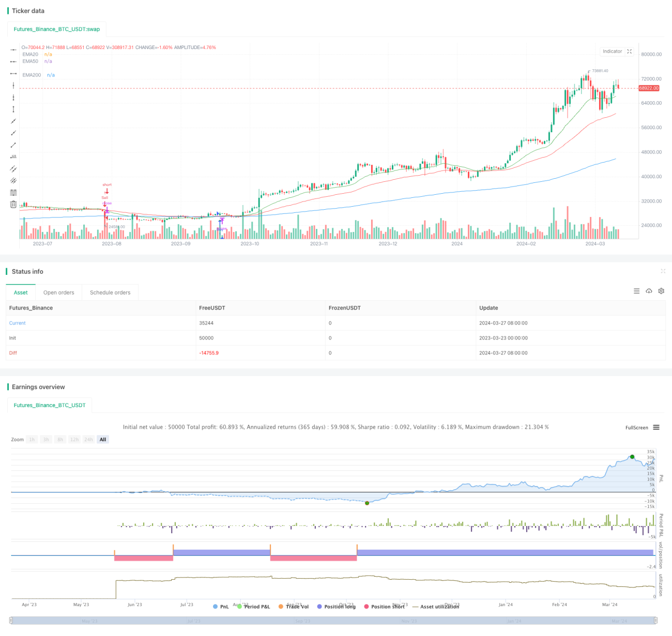This screenshot has width=672, height=636.
Task: Click the bottom time range navigator bar
Action: tap(334, 621)
